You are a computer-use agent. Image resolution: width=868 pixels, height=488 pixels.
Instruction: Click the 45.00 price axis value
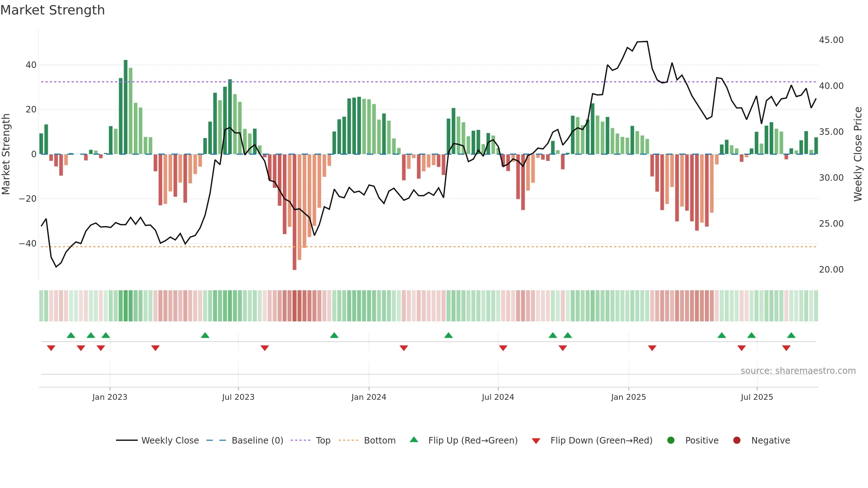(831, 40)
